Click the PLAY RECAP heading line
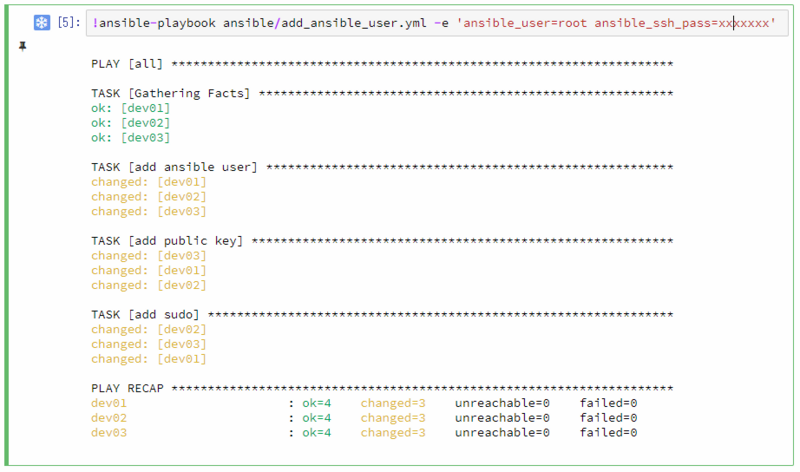 point(382,388)
